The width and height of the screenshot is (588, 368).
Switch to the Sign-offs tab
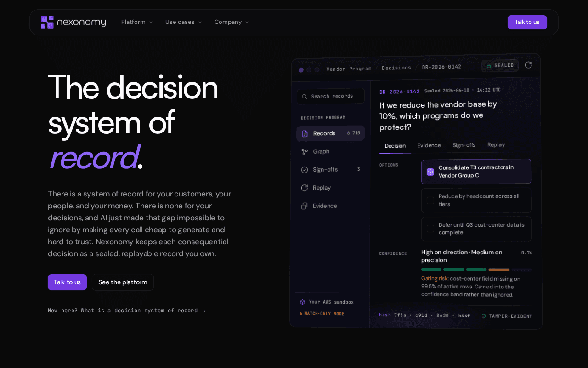(464, 145)
